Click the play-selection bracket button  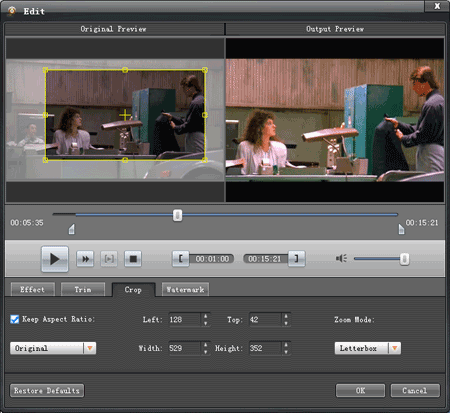pos(109,259)
